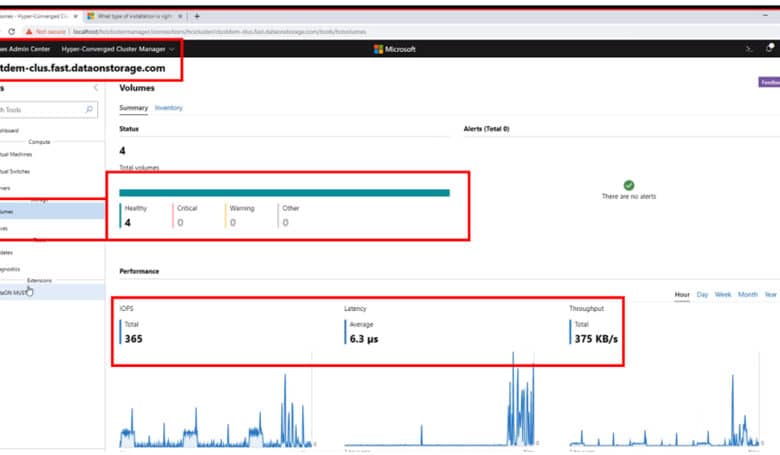780x455 pixels.
Task: Switch to the Inventory tab
Action: click(x=169, y=108)
